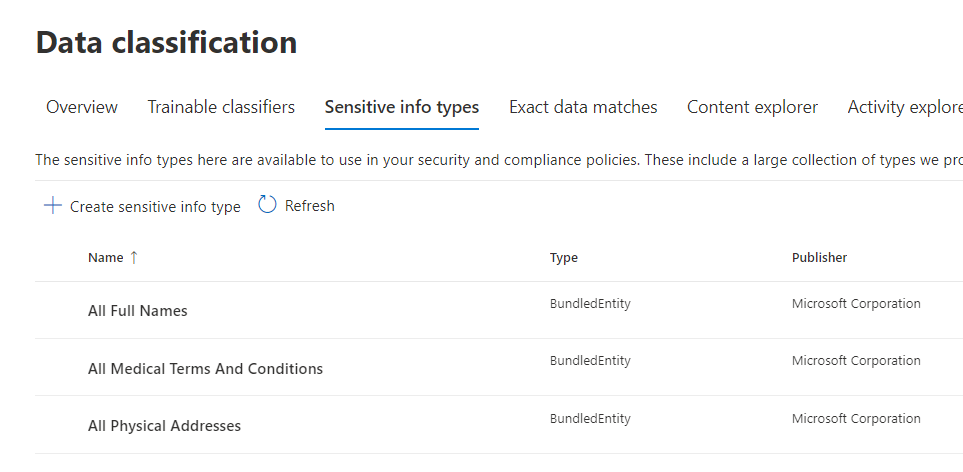Click BundledEntity in the All Full Names row

pyautogui.click(x=590, y=304)
